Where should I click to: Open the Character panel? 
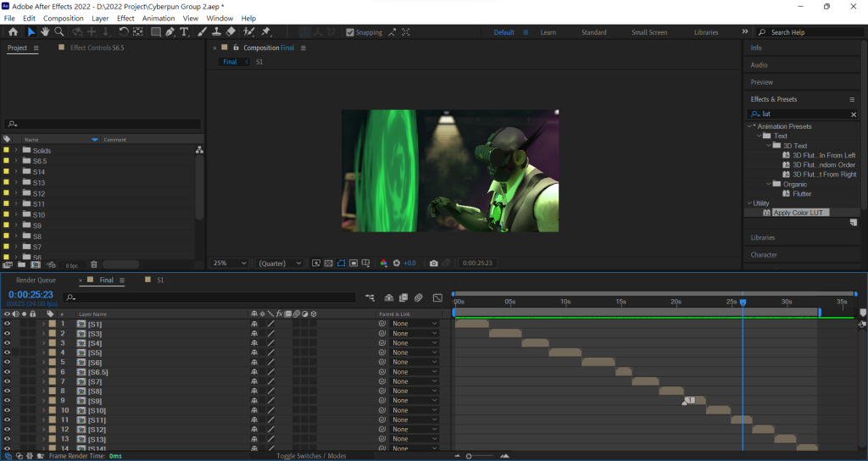764,254
